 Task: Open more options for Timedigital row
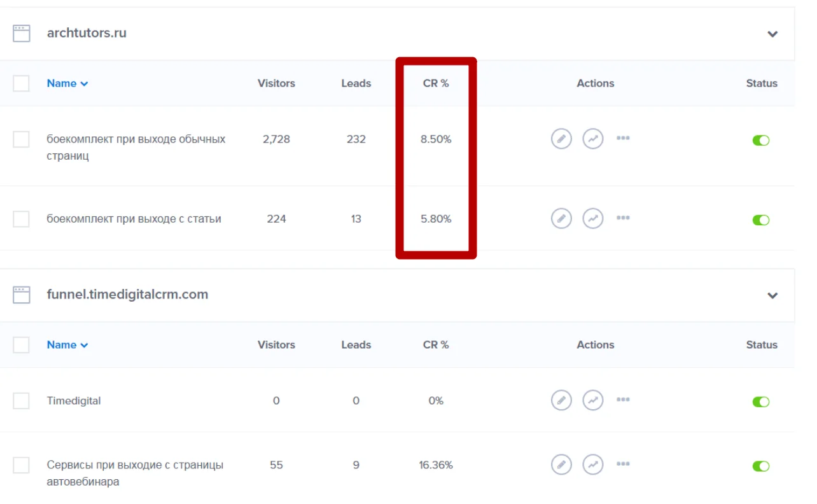pyautogui.click(x=623, y=400)
